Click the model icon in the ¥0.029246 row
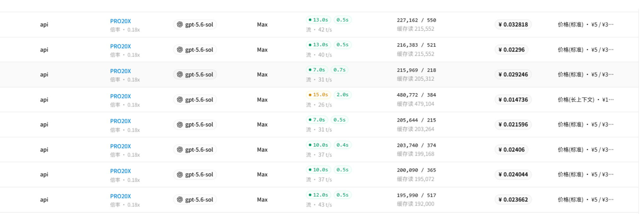This screenshot has width=644, height=214. pos(180,75)
